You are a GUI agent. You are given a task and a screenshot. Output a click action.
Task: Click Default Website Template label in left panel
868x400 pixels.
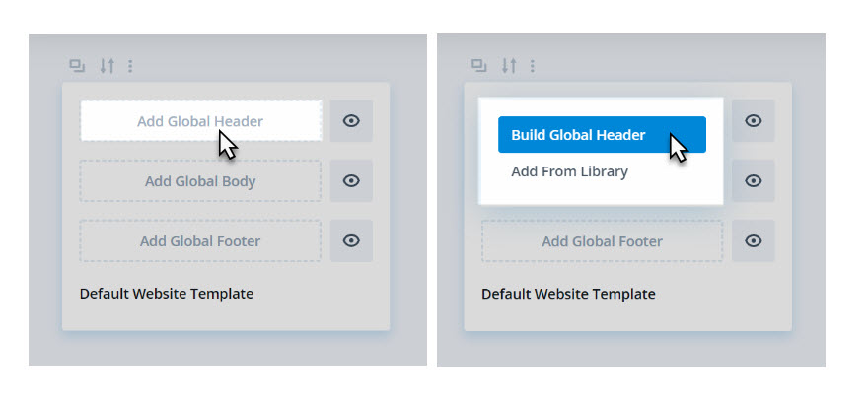[x=167, y=294]
